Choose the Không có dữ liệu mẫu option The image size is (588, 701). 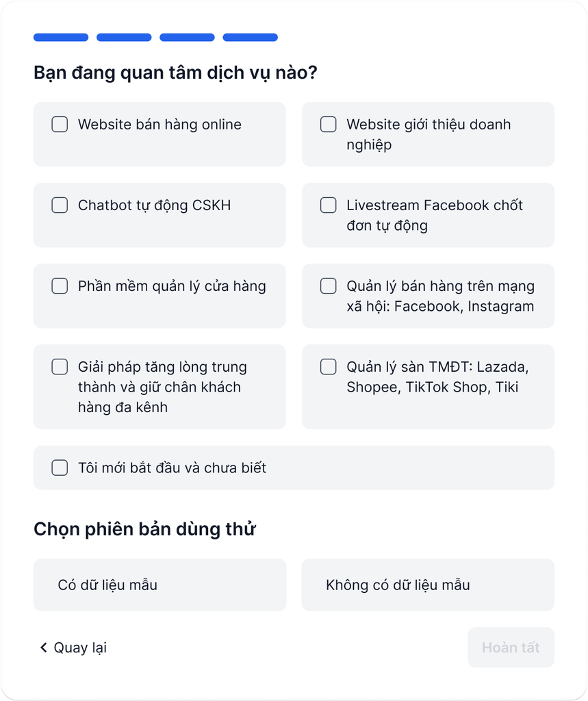click(428, 585)
